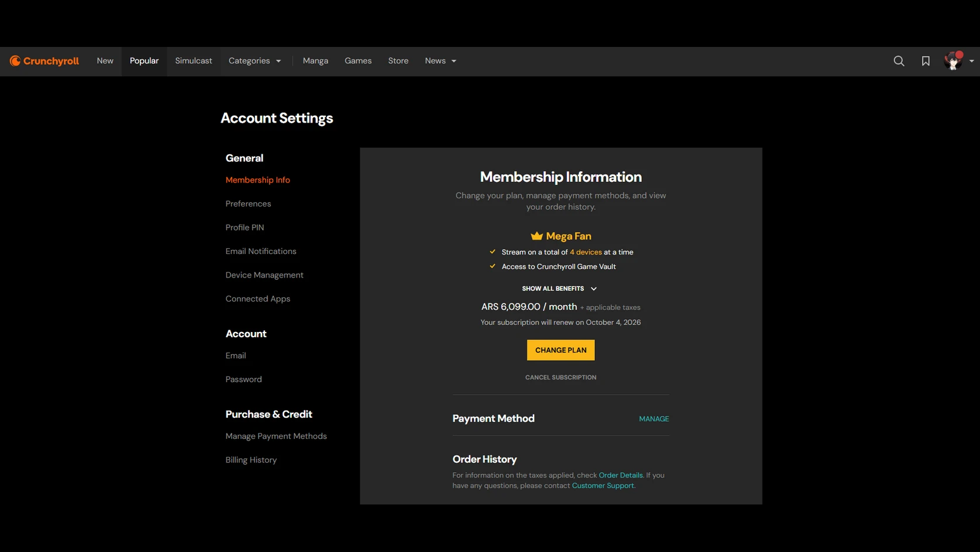Viewport: 980px width, 552px height.
Task: Expand Show All Benefits
Action: pos(560,289)
